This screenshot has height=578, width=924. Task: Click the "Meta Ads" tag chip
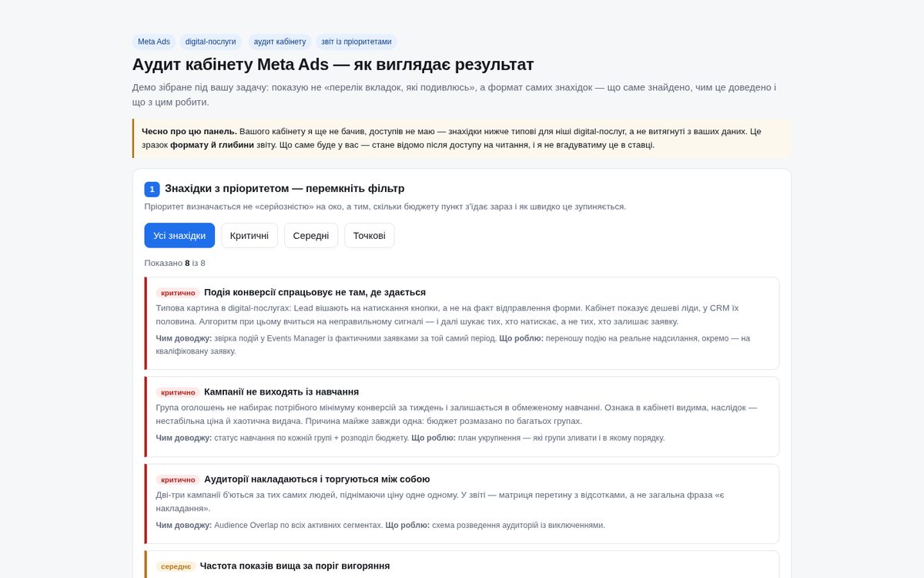[154, 42]
